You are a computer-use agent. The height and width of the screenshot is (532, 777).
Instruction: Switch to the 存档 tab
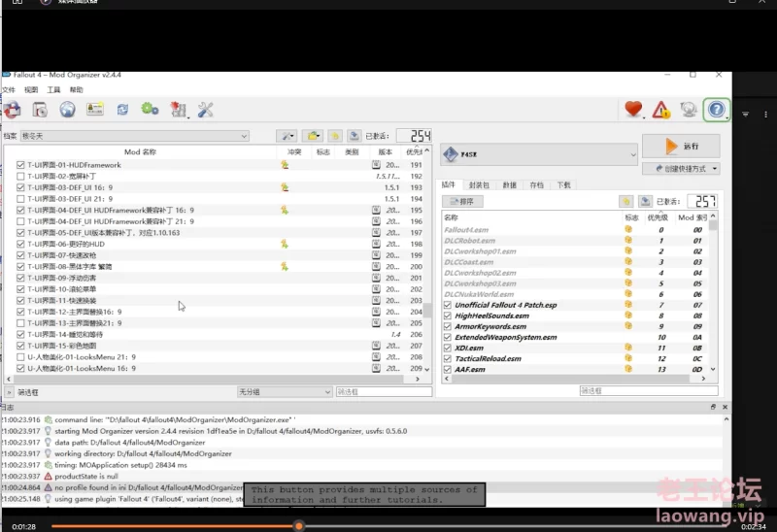(x=537, y=184)
